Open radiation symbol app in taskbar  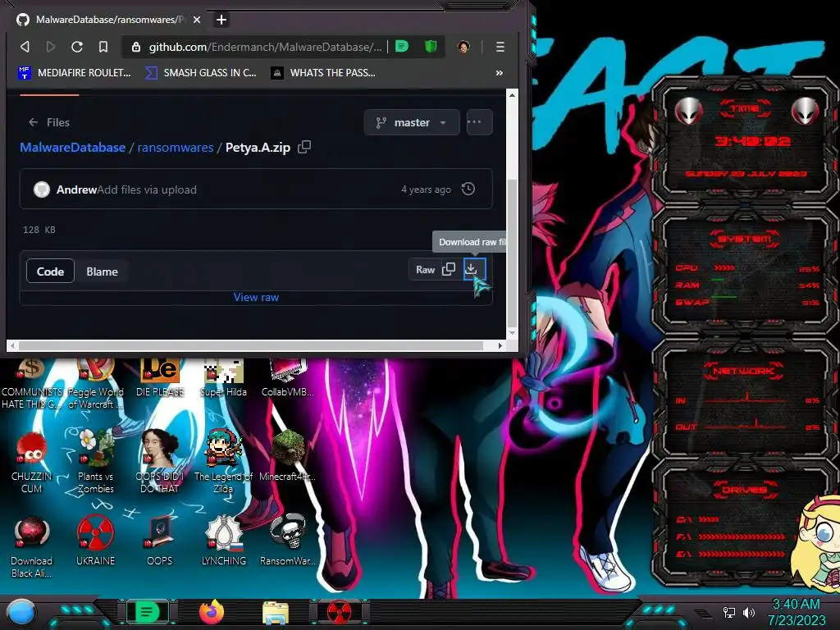coord(340,612)
